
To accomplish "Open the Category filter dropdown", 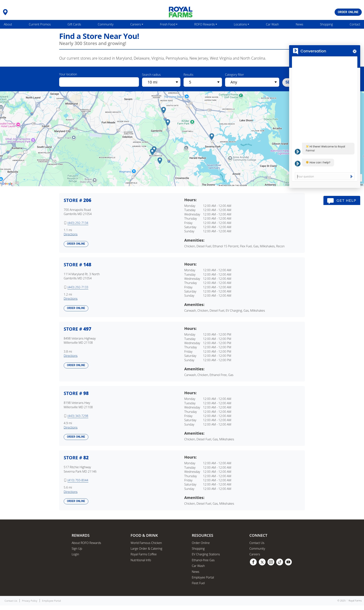I will tap(252, 82).
